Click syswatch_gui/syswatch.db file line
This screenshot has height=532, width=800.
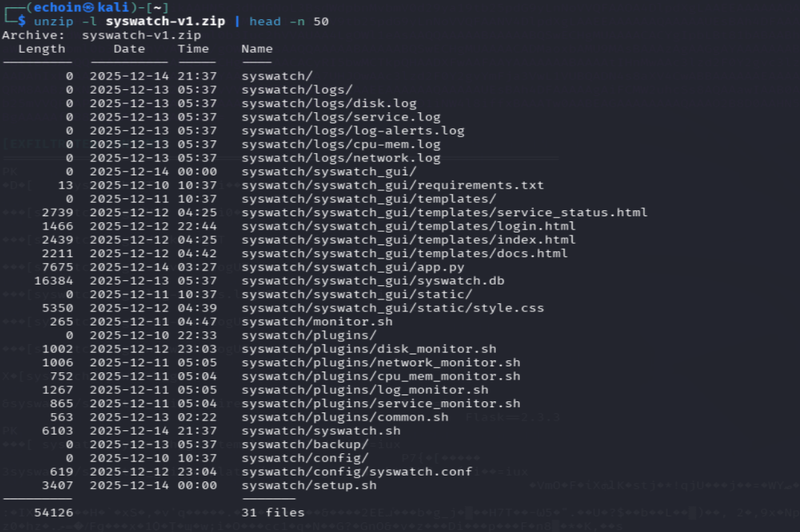point(373,281)
